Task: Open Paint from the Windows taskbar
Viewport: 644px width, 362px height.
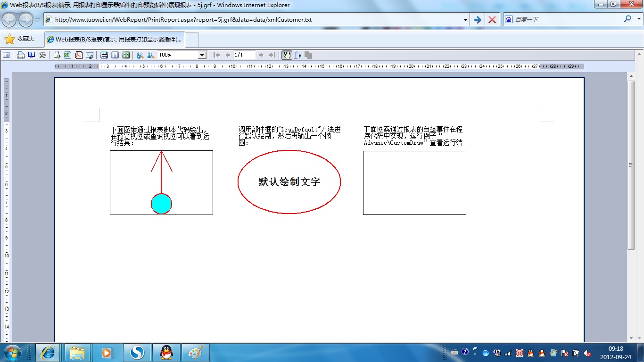Action: [x=194, y=353]
